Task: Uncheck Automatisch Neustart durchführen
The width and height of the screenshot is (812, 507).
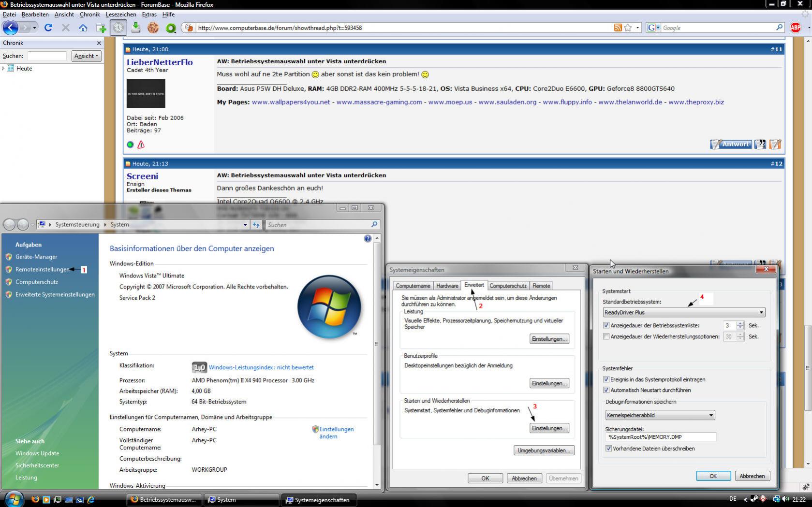Action: 606,390
